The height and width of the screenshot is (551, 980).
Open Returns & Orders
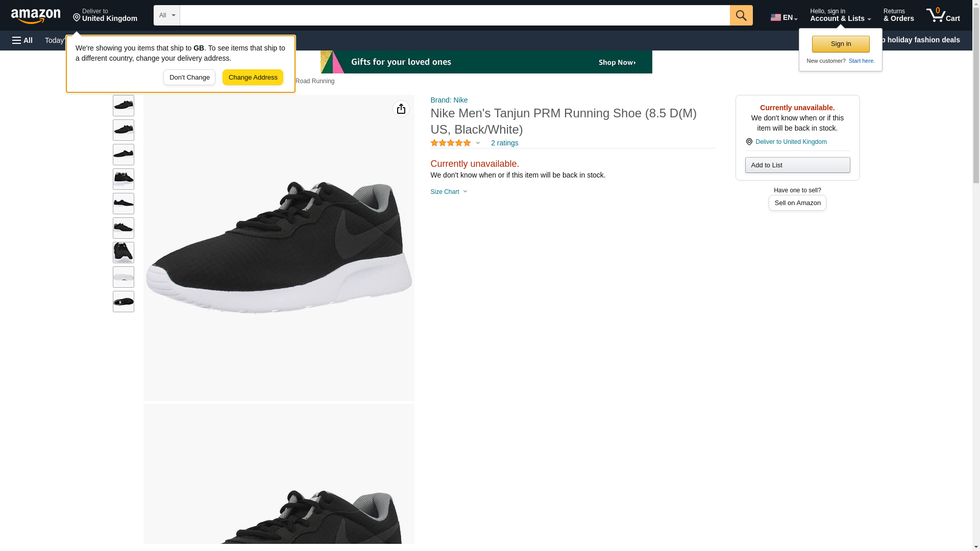(898, 15)
